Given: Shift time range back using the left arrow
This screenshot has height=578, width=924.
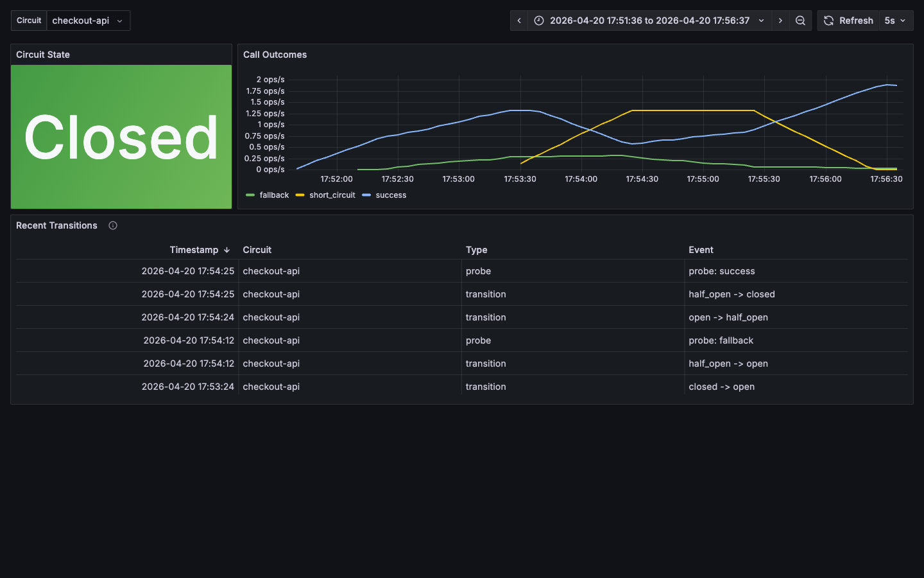Looking at the screenshot, I should point(518,20).
